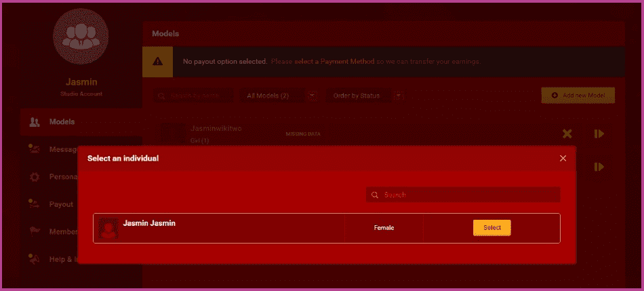Click the Studio Account profile avatar

tap(79, 41)
